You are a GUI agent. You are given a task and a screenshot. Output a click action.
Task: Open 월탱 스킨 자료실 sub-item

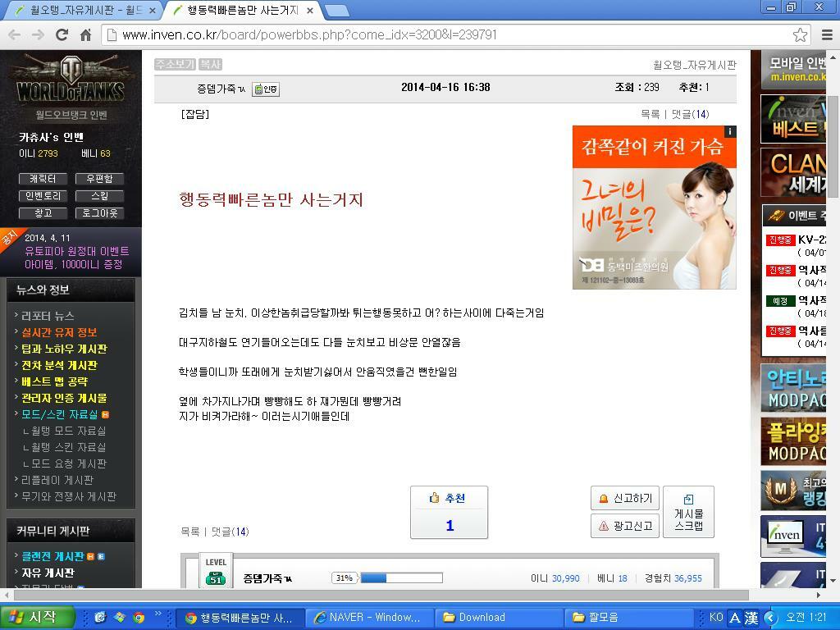point(69,448)
